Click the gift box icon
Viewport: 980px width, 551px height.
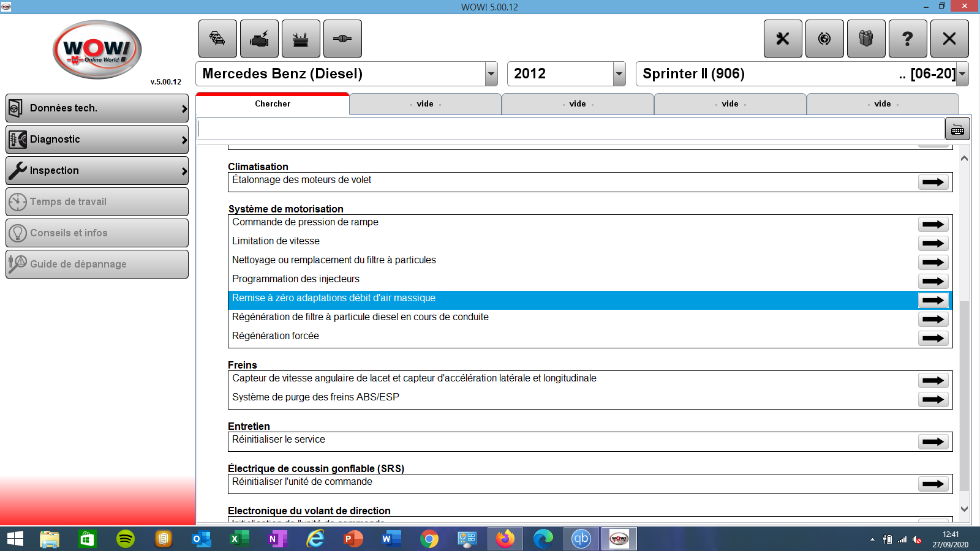866,39
